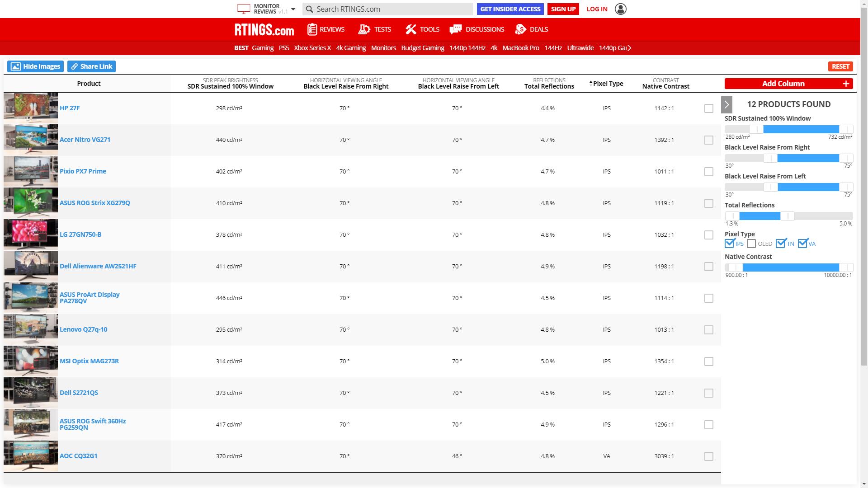Click the plus icon on Add Column
The width and height of the screenshot is (868, 488).
845,84
